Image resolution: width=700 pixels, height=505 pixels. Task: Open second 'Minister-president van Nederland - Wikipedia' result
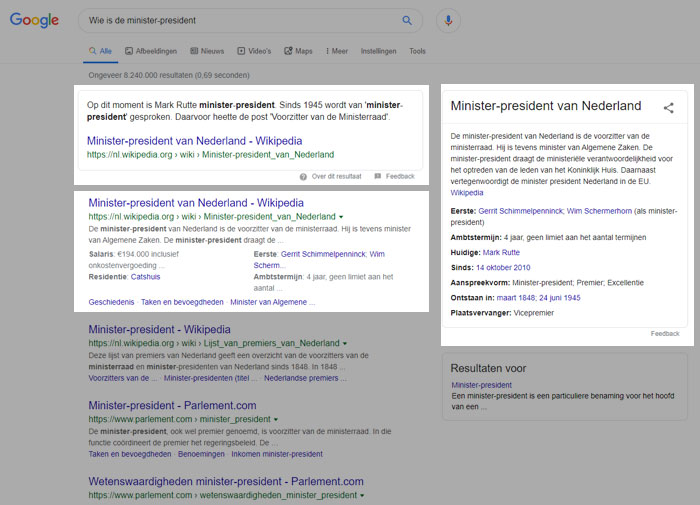[196, 203]
